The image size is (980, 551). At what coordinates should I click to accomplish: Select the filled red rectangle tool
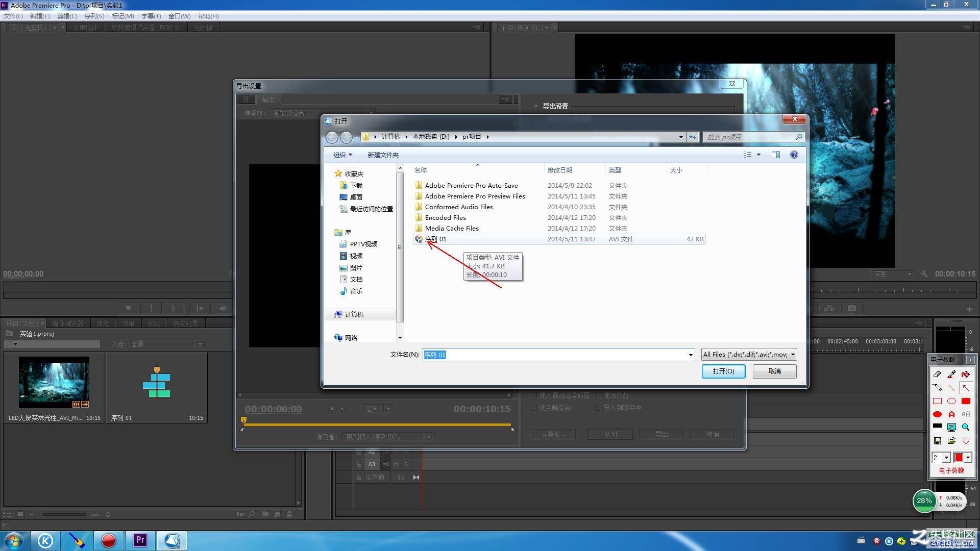[966, 401]
